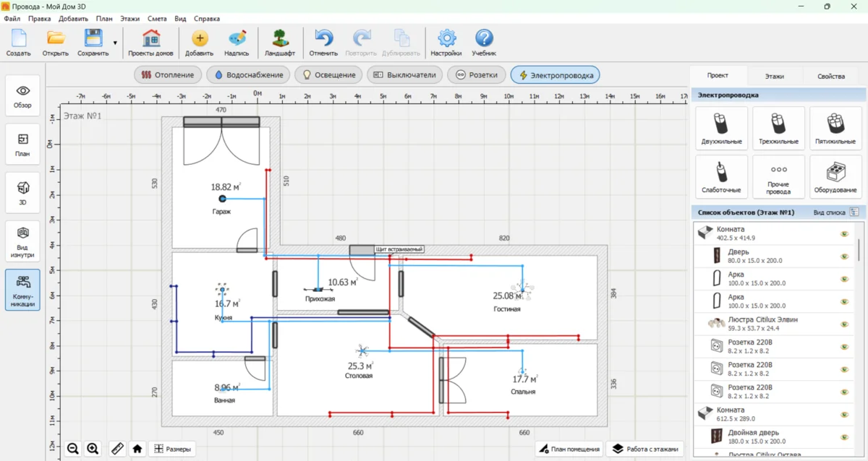Open Проекты домов from toolbar
The image size is (868, 461).
point(150,43)
